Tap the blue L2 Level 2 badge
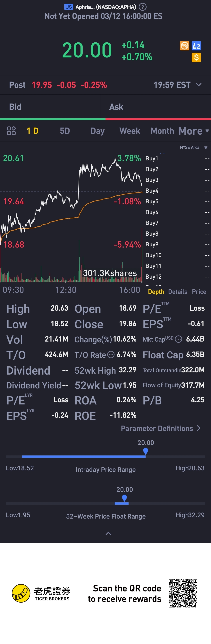This screenshot has width=211, height=644. pyautogui.click(x=196, y=46)
